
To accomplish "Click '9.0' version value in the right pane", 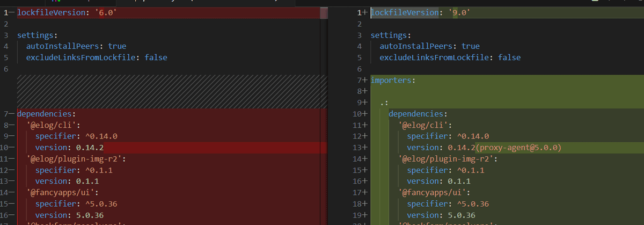I will pos(460,12).
